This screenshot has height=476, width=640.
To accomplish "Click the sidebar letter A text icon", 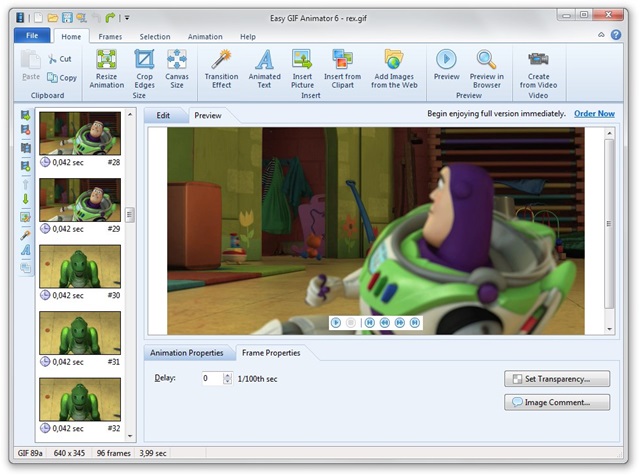I will (25, 250).
